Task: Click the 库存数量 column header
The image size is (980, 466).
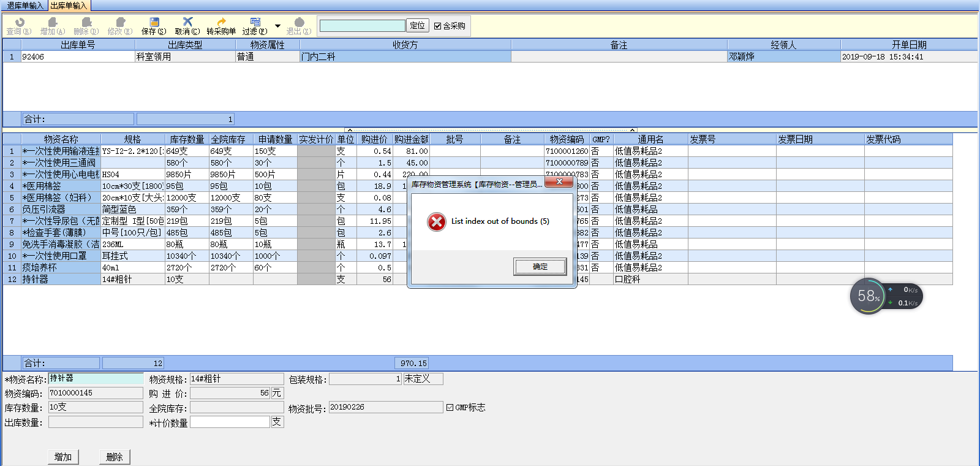Action: coord(187,139)
